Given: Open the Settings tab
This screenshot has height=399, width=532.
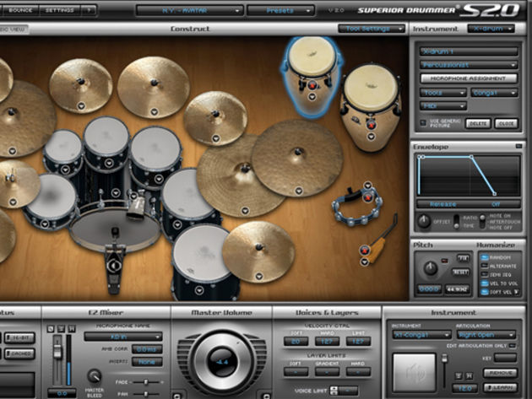Looking at the screenshot, I should click(59, 10).
